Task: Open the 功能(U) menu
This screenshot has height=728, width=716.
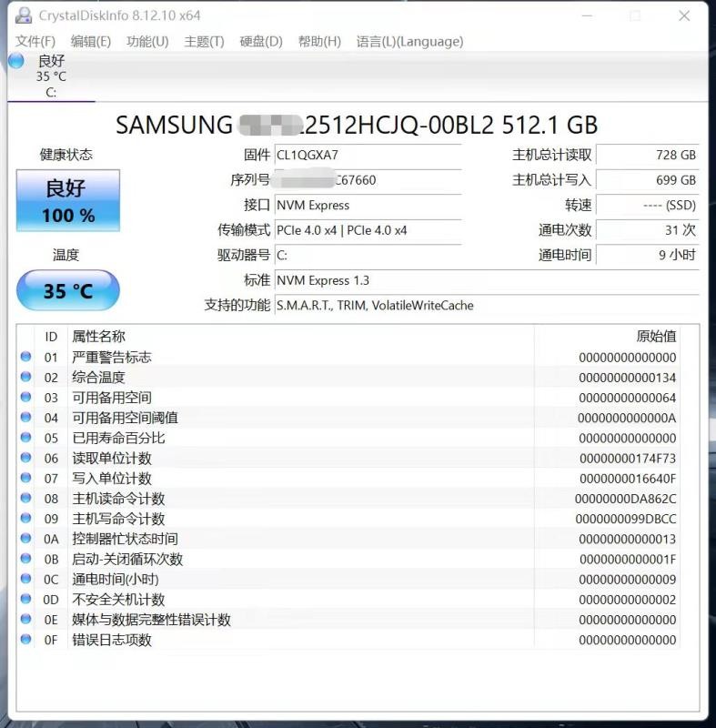Action: (x=147, y=41)
